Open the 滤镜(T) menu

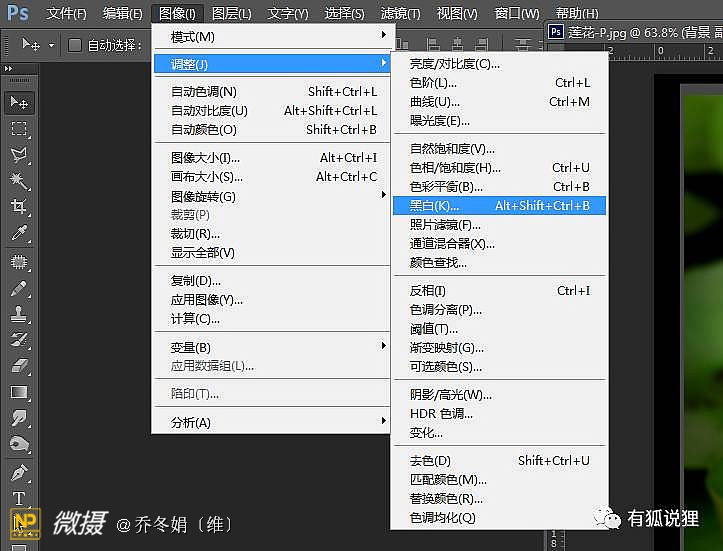(400, 13)
